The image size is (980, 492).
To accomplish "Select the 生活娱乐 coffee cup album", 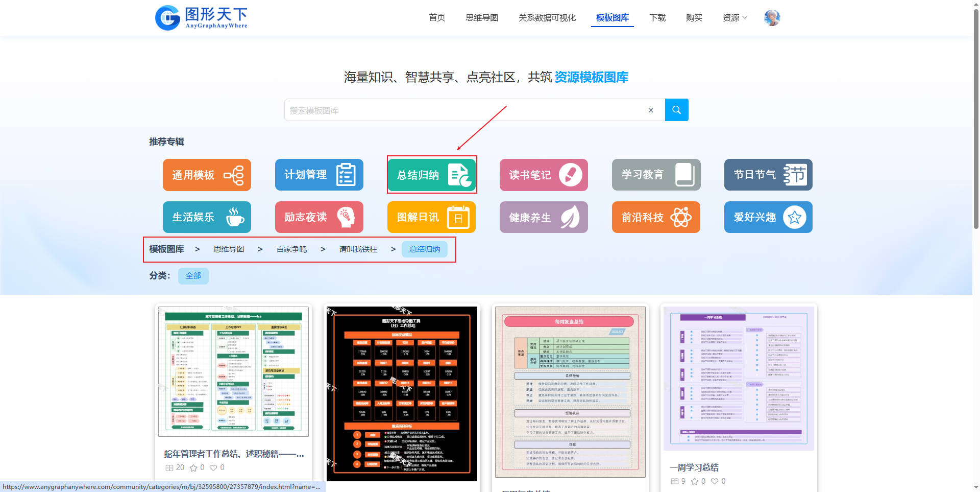I will tap(207, 217).
